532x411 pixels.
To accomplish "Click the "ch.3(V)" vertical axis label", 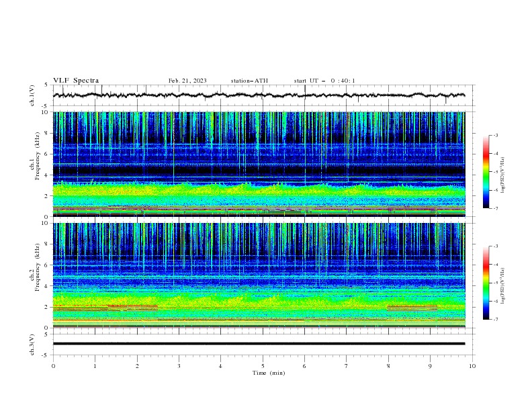I will (32, 345).
